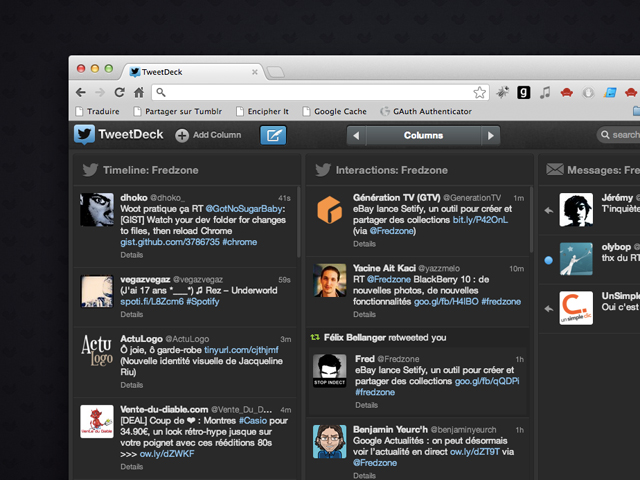This screenshot has height=480, width=640.
Task: Click Yacine Aït Kaci's profile photo
Action: [330, 280]
